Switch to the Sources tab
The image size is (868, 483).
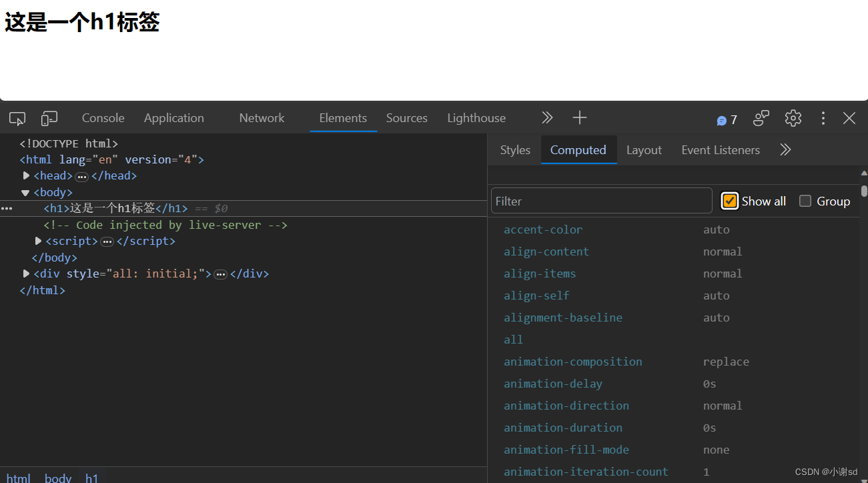[406, 118]
